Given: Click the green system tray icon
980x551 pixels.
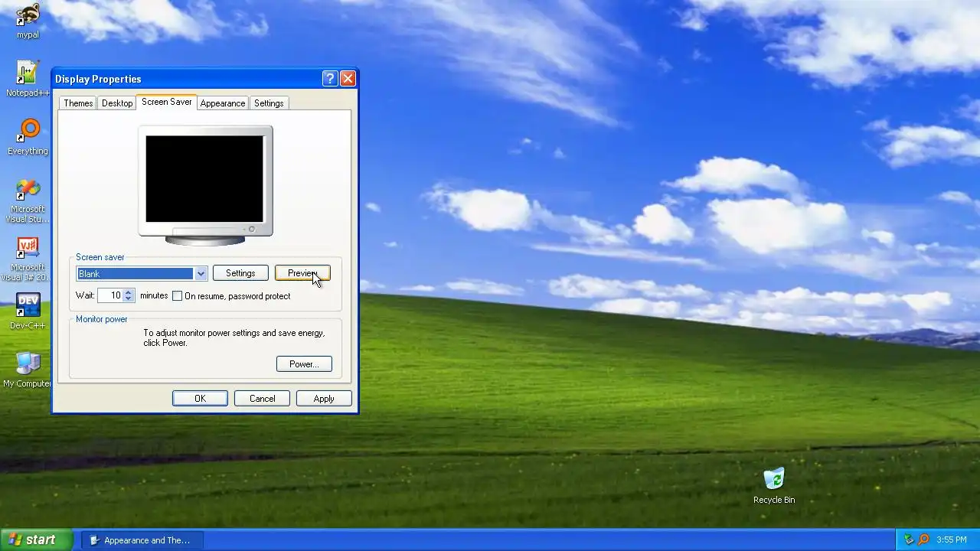Looking at the screenshot, I should pyautogui.click(x=909, y=540).
